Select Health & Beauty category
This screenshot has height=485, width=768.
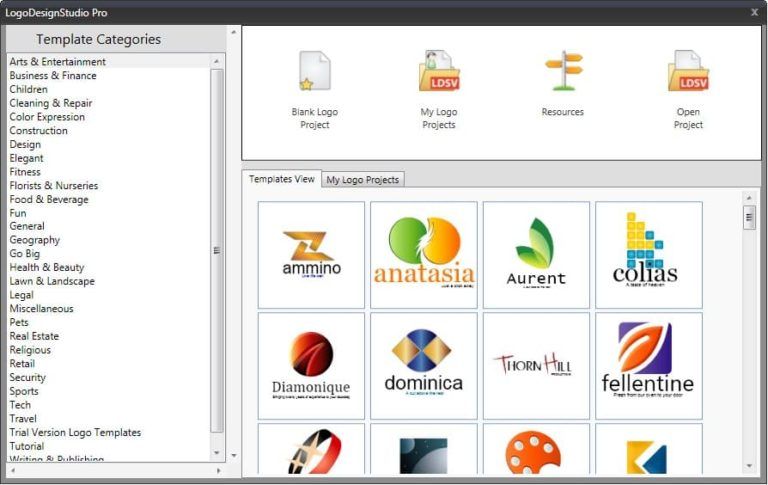(x=47, y=267)
